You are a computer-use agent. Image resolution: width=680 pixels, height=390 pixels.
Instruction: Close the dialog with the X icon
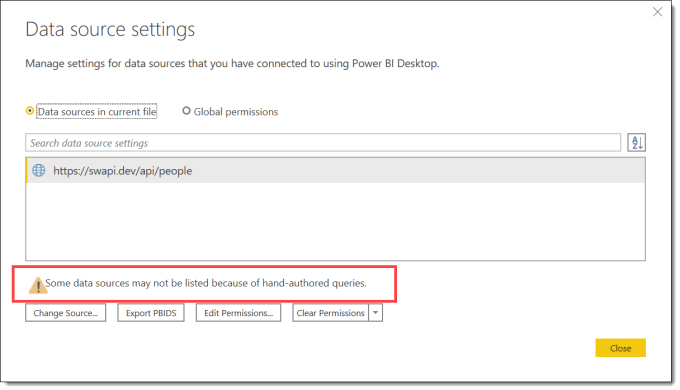pyautogui.click(x=657, y=12)
